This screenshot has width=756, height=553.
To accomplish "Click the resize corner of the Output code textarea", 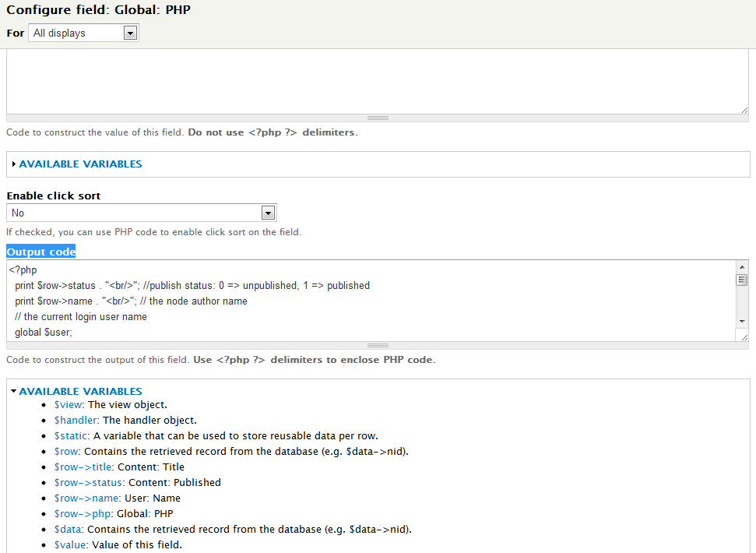I will [744, 336].
